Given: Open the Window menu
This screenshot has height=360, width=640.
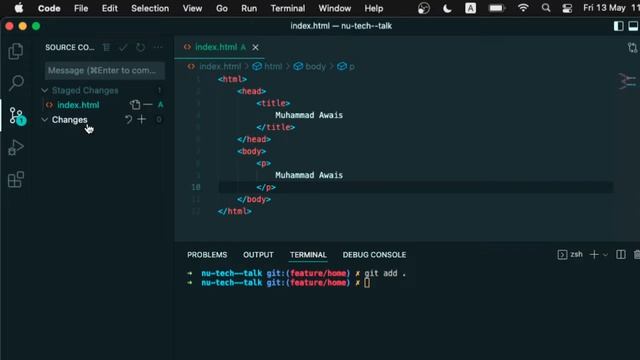Looking at the screenshot, I should point(335,8).
